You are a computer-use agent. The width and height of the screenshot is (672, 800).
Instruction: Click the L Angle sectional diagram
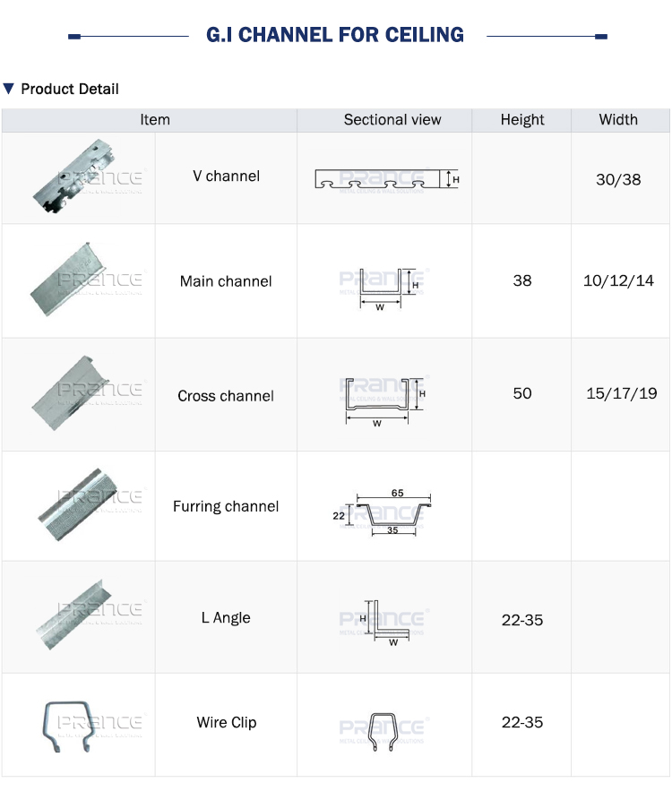point(385,623)
